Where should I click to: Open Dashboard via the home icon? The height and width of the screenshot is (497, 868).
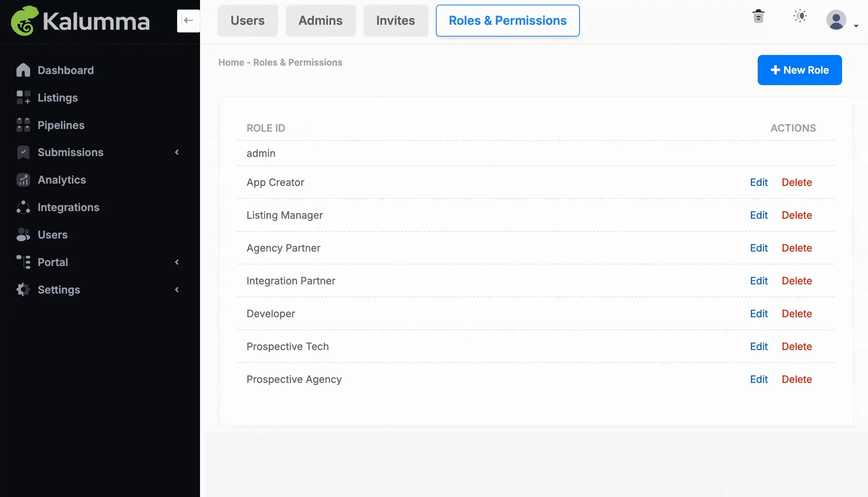23,70
